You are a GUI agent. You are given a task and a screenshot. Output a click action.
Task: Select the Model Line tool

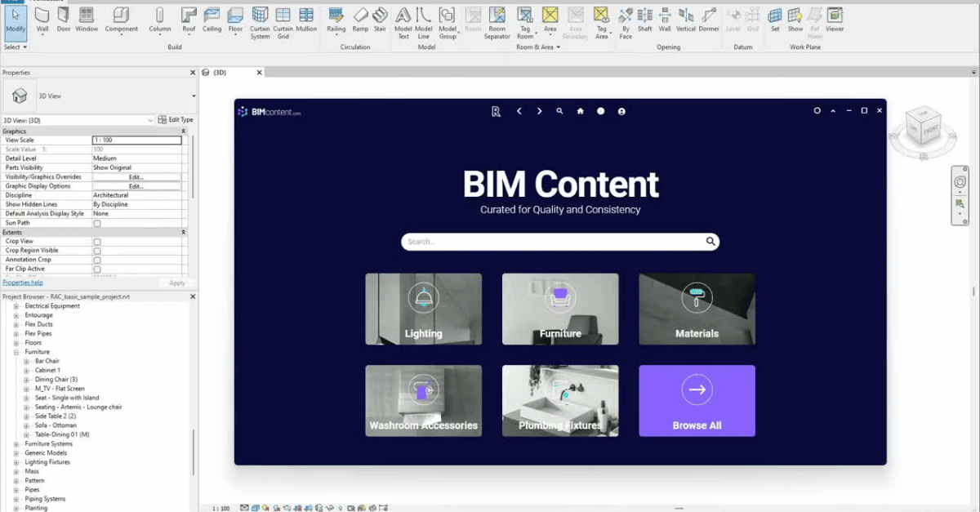[x=424, y=23]
